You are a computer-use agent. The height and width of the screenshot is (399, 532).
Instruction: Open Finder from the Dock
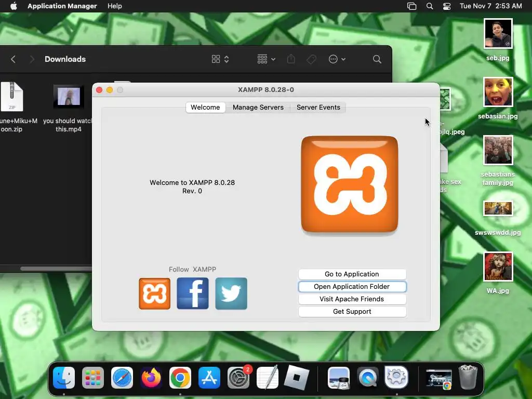point(64,378)
